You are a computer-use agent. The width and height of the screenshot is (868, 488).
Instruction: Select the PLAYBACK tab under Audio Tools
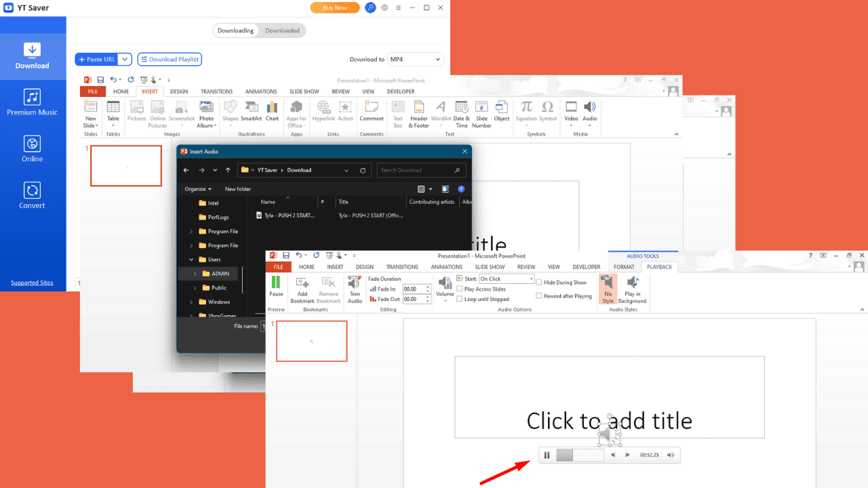(659, 267)
